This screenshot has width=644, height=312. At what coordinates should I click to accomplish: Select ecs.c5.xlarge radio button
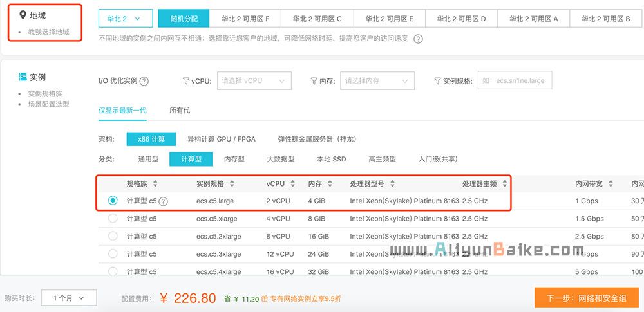coord(113,219)
